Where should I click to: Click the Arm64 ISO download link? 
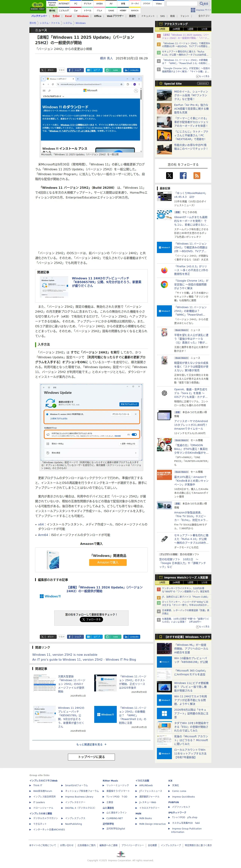click(43, 535)
